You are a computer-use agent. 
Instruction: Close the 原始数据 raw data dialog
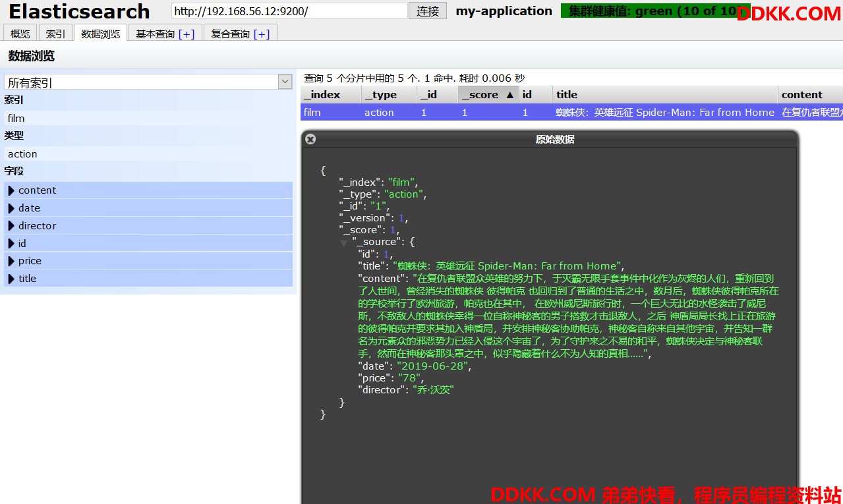(x=310, y=139)
